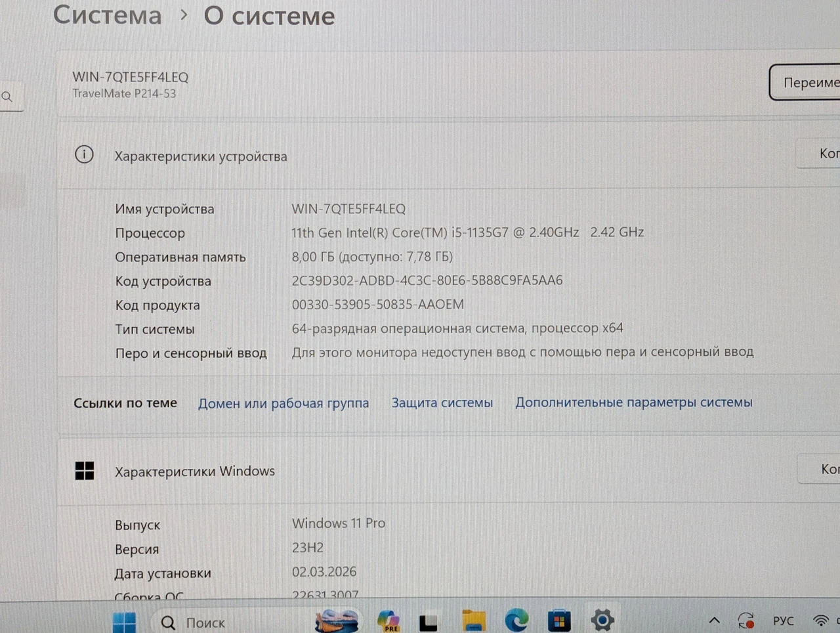Viewport: 840px width, 633px height.
Task: Click the search magnifier in the sidebar
Action: [7, 97]
